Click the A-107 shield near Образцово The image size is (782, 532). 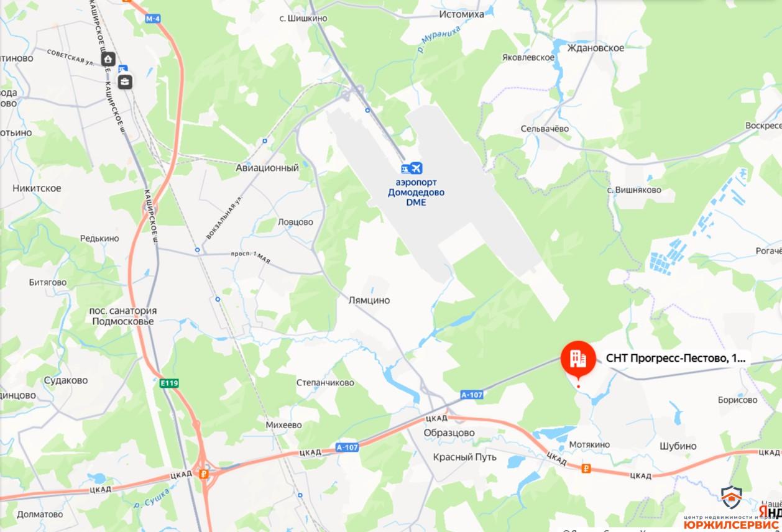coord(472,395)
